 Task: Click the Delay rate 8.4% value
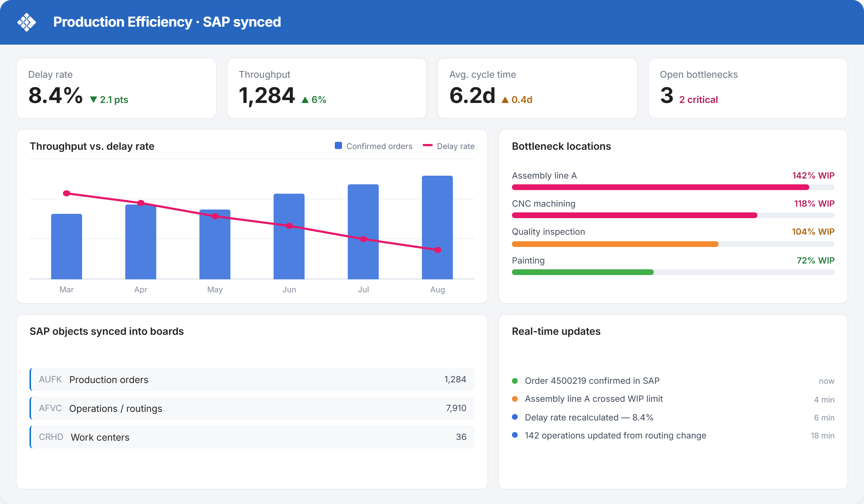[x=55, y=95]
